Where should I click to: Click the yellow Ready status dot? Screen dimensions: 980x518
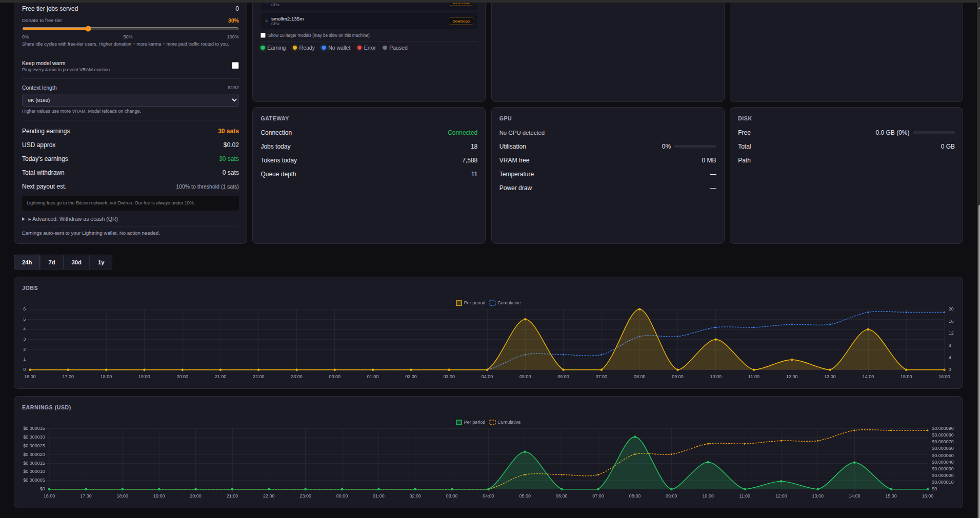pyautogui.click(x=295, y=48)
